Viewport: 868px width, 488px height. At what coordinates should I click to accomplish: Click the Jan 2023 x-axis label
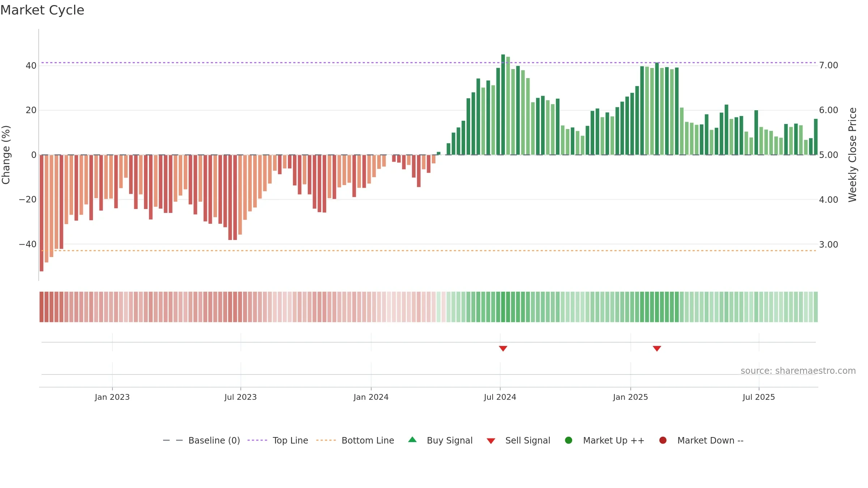click(112, 397)
